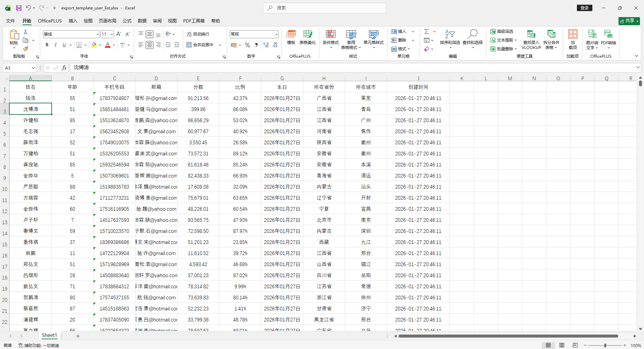
Task: Click the zoom slider handle
Action: point(605,345)
